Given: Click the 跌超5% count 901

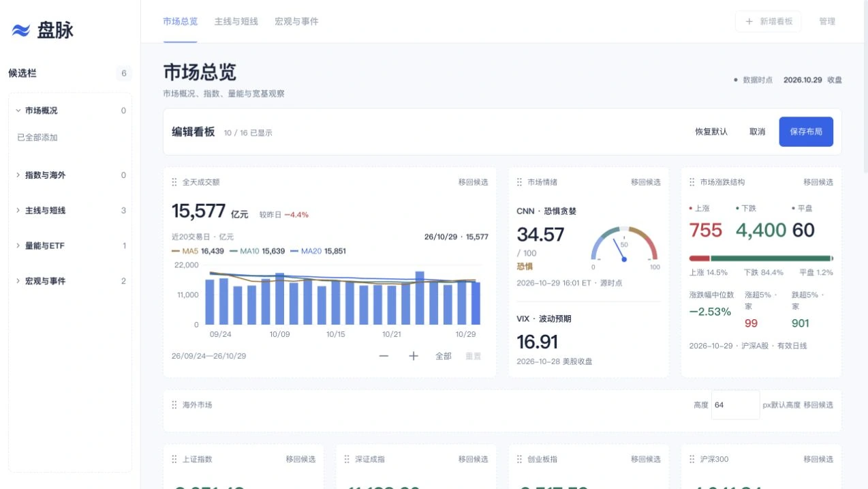Looking at the screenshot, I should [x=801, y=323].
